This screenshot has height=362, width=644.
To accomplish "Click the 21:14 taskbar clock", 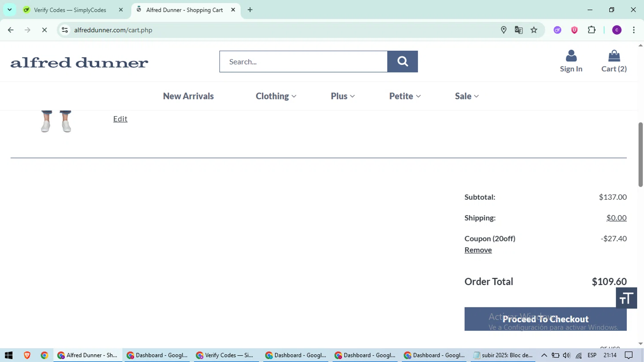I will coord(610,355).
